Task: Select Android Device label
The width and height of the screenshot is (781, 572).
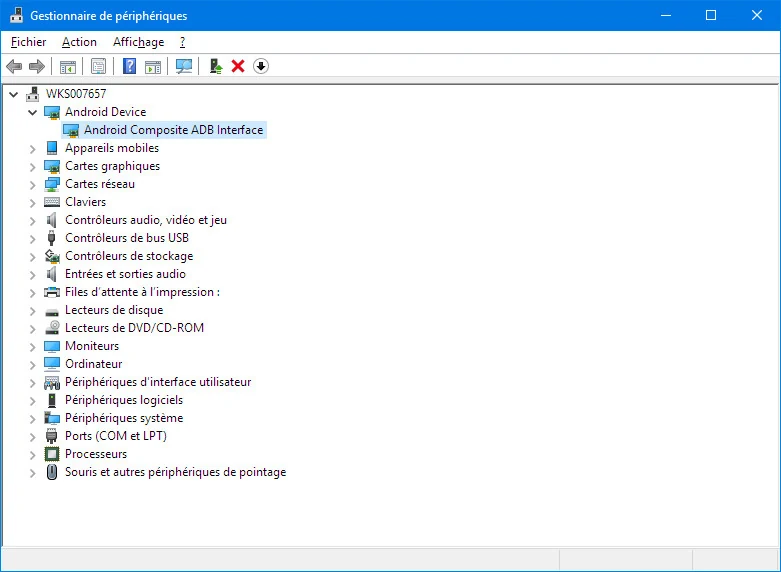Action: (x=106, y=112)
